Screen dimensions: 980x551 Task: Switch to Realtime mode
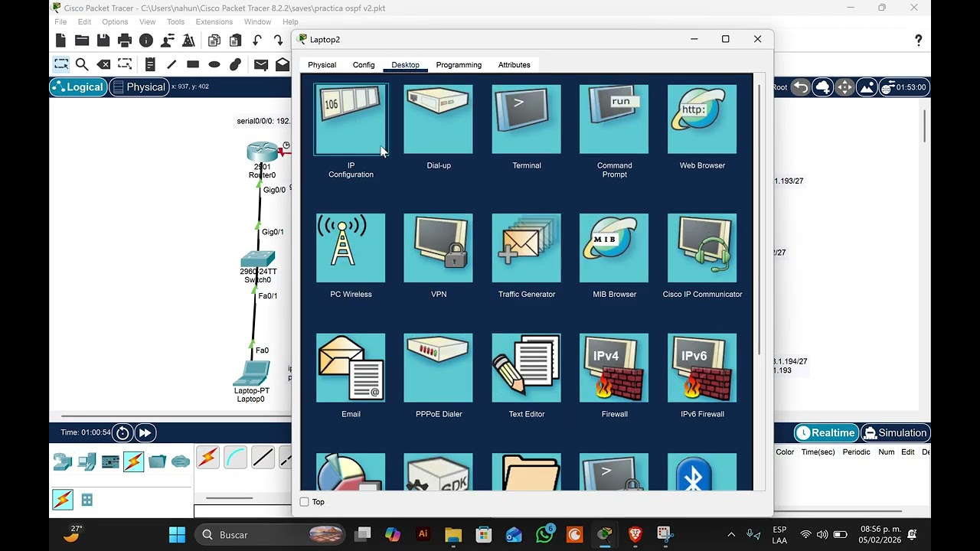pos(825,433)
